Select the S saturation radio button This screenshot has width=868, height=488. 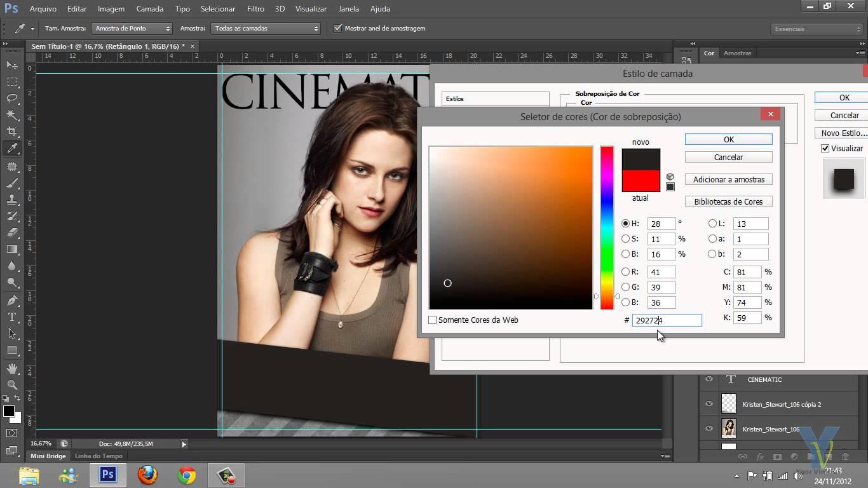(626, 239)
